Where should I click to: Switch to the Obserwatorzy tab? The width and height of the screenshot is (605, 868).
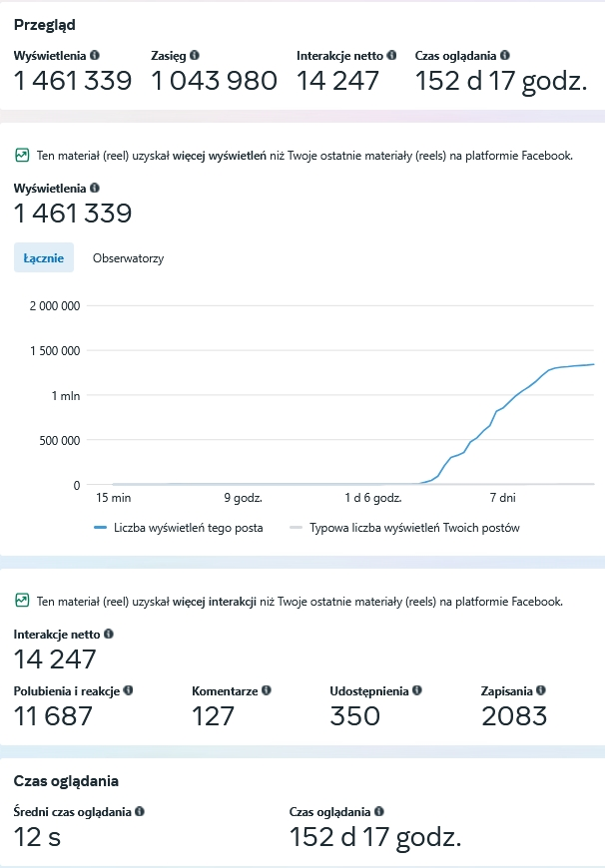pos(128,258)
